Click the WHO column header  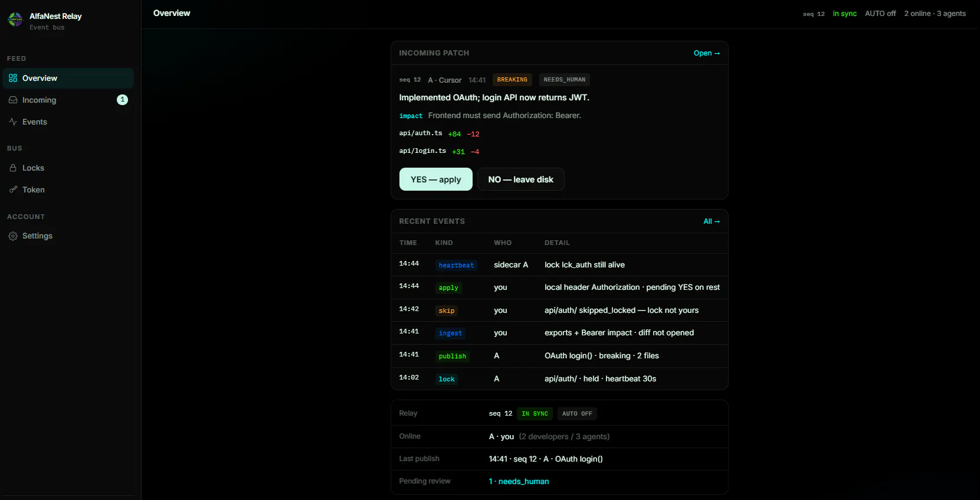click(x=503, y=243)
